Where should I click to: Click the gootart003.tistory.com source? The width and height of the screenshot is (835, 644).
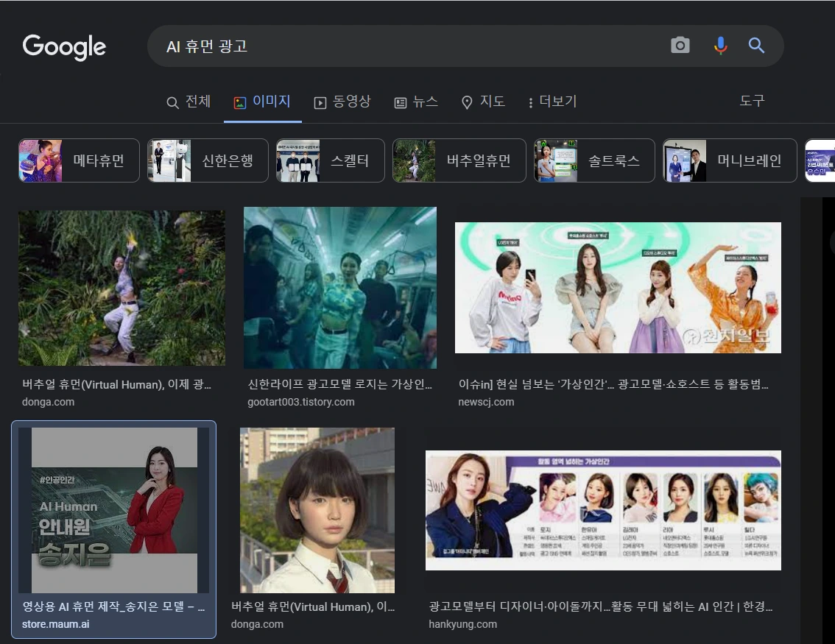click(x=301, y=402)
